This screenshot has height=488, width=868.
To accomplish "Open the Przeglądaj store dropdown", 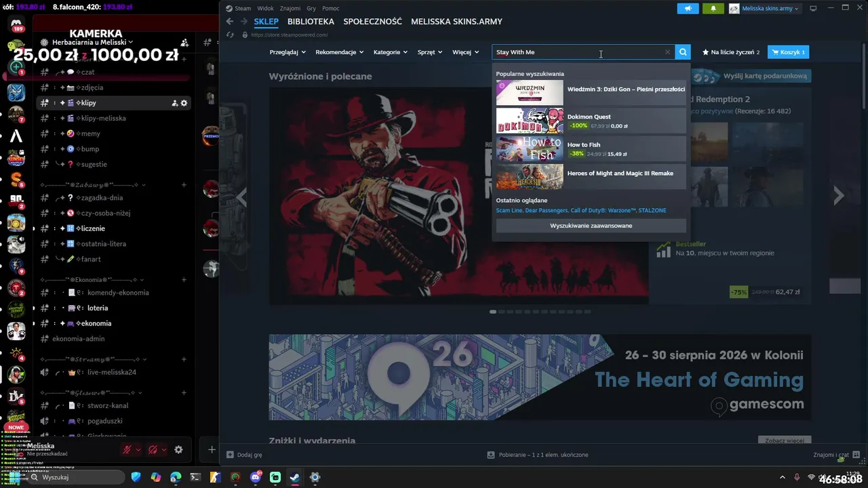I will click(288, 52).
